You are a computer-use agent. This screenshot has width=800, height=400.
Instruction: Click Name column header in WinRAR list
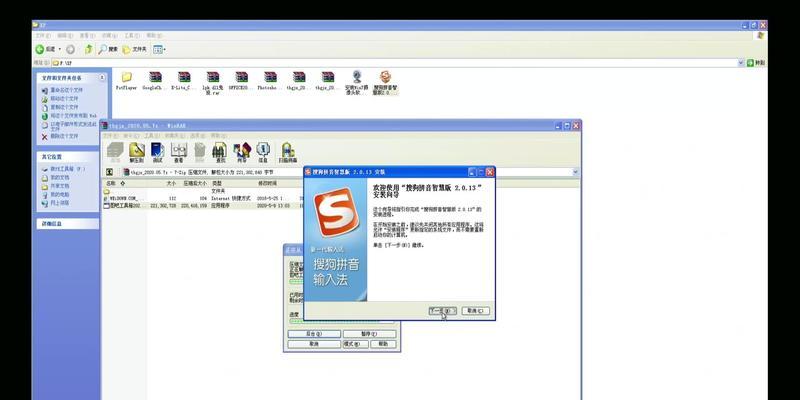[x=126, y=183]
